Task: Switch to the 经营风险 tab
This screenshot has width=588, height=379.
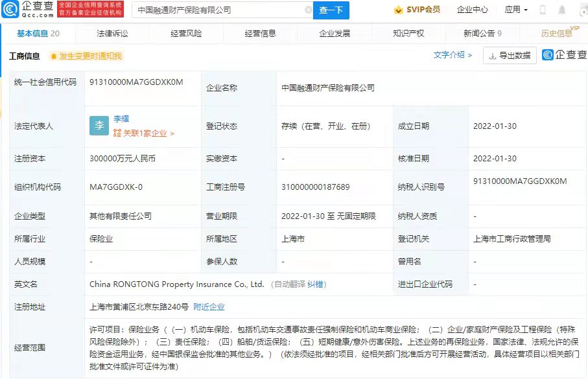Action: (x=186, y=34)
